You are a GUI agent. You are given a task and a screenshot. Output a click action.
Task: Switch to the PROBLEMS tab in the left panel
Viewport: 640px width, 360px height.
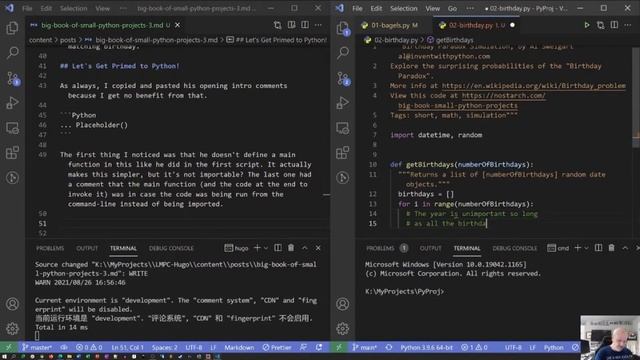50,248
